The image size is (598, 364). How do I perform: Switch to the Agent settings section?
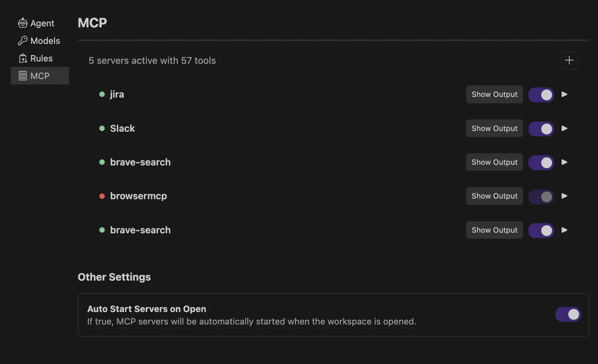(36, 23)
